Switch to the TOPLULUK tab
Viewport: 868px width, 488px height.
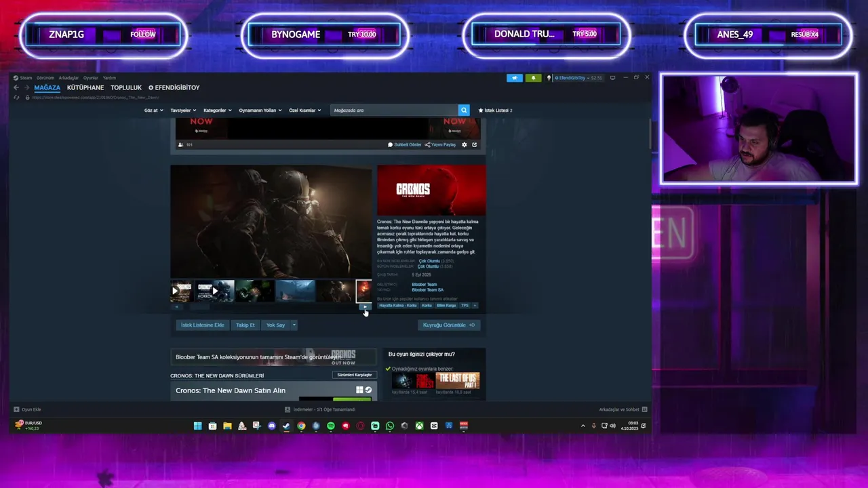pos(126,87)
